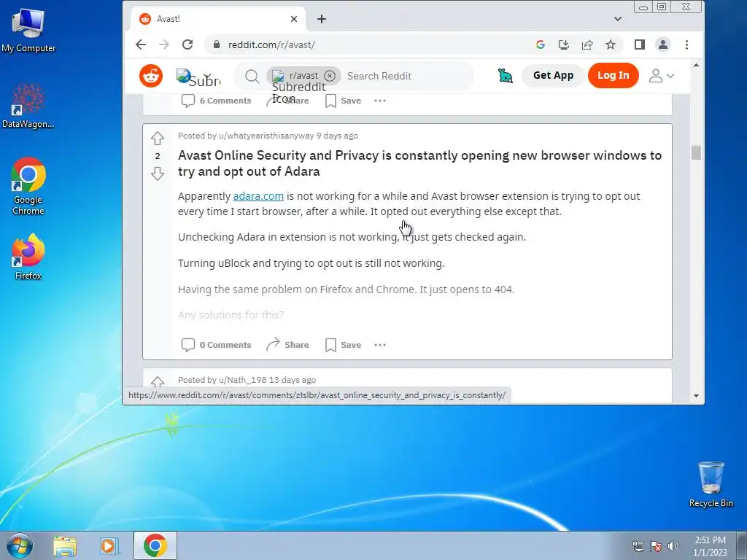
Task: Click the Chrome taskbar button
Action: pyautogui.click(x=155, y=545)
